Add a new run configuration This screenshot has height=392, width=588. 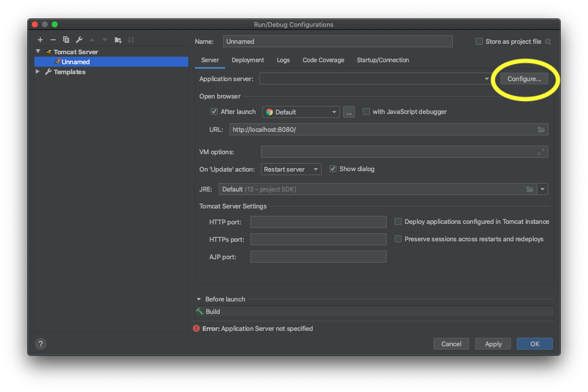pos(40,40)
